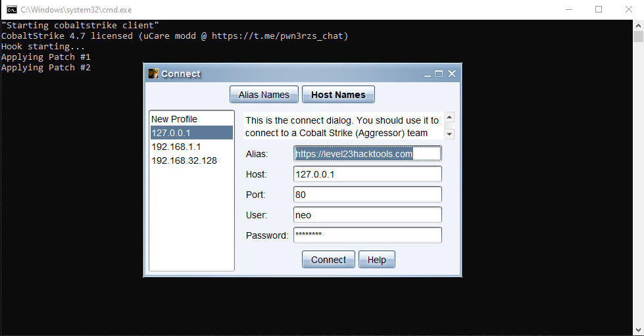Click cmd window scrollbar up arrow
Viewport: 644px width, 336px height.
(x=638, y=26)
